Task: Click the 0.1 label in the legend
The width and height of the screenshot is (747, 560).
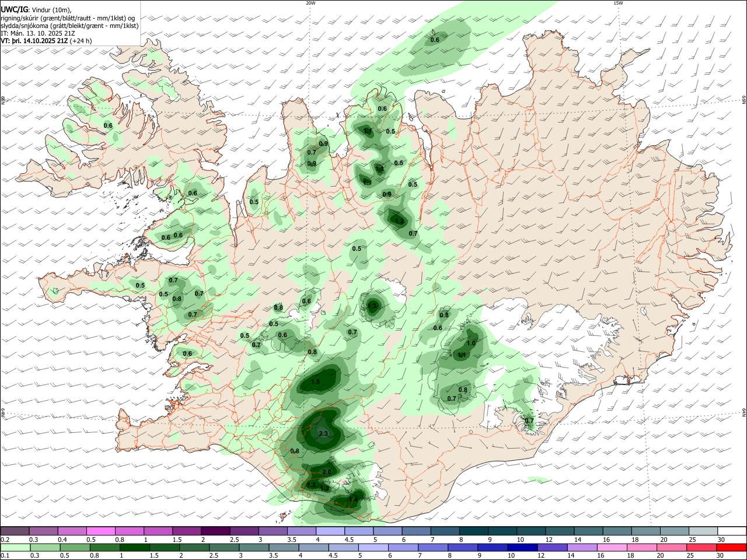Action: coord(5,556)
